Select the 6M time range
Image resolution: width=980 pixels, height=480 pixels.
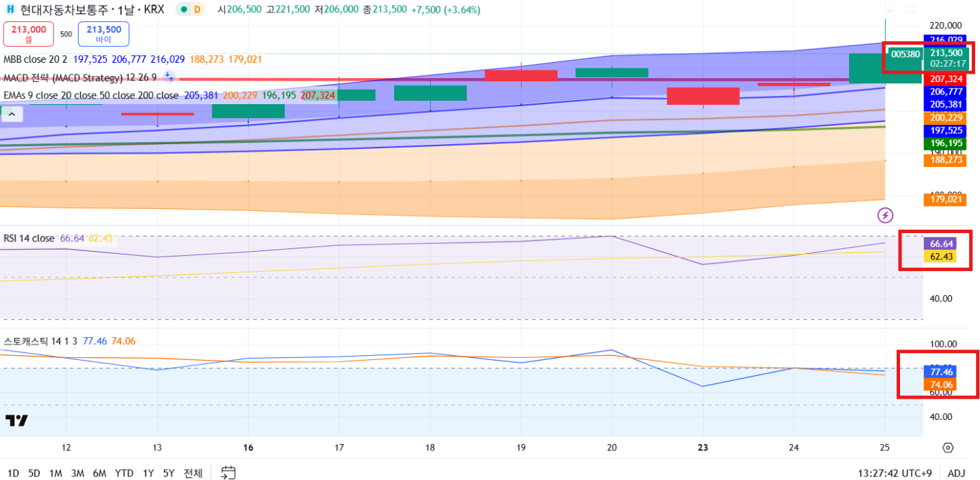(99, 473)
